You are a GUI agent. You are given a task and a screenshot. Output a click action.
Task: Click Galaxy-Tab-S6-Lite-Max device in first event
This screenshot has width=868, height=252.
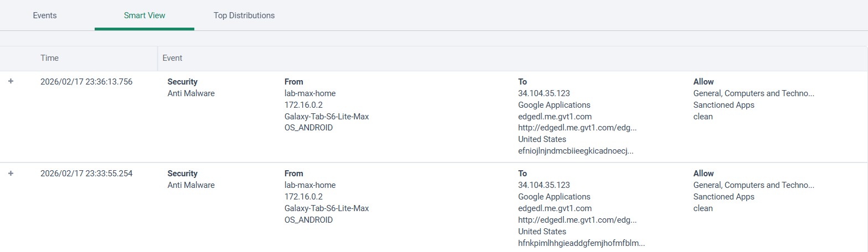(327, 116)
